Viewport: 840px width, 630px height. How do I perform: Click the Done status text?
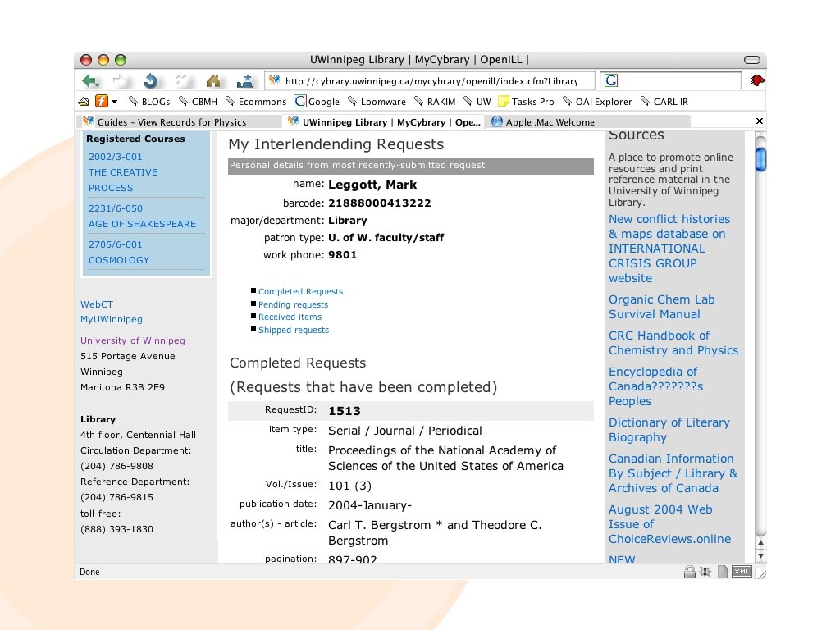89,572
